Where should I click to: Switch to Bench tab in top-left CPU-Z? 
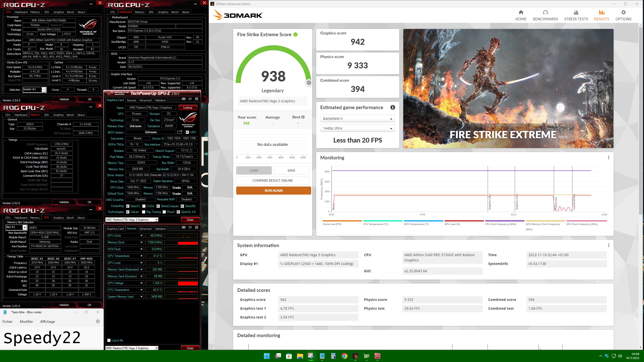pyautogui.click(x=70, y=12)
